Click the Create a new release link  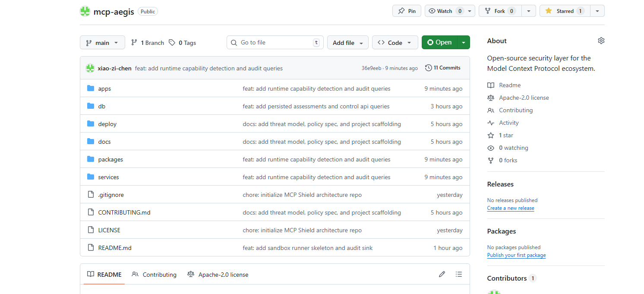tap(510, 208)
